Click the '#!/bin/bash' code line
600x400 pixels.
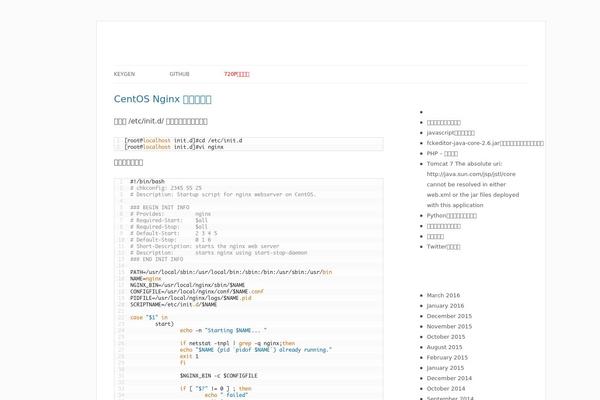click(147, 181)
